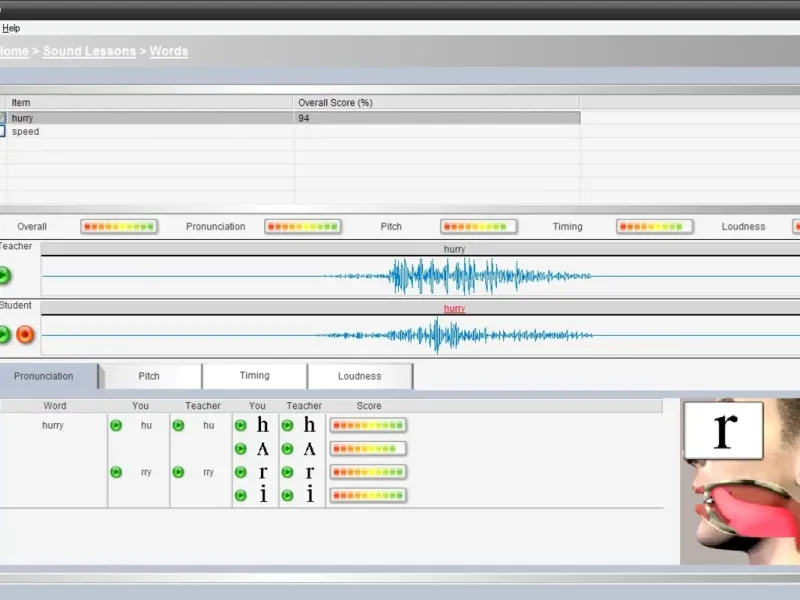The image size is (800, 600).
Task: Select the Loudness tab
Action: click(x=359, y=376)
